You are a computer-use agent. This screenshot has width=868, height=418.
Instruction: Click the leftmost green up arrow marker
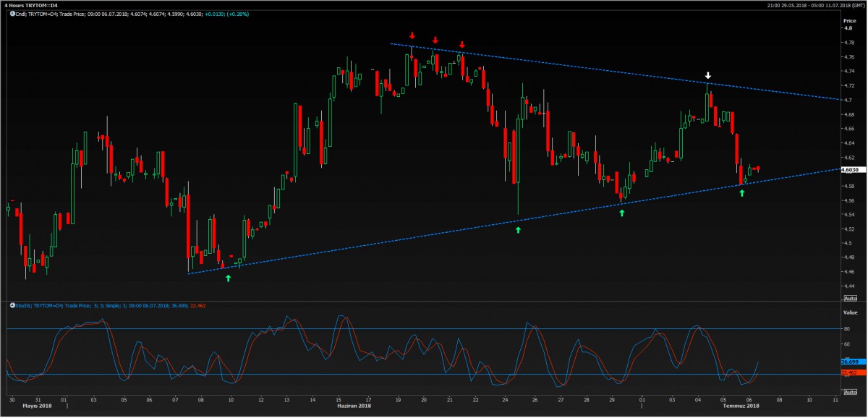pyautogui.click(x=229, y=278)
